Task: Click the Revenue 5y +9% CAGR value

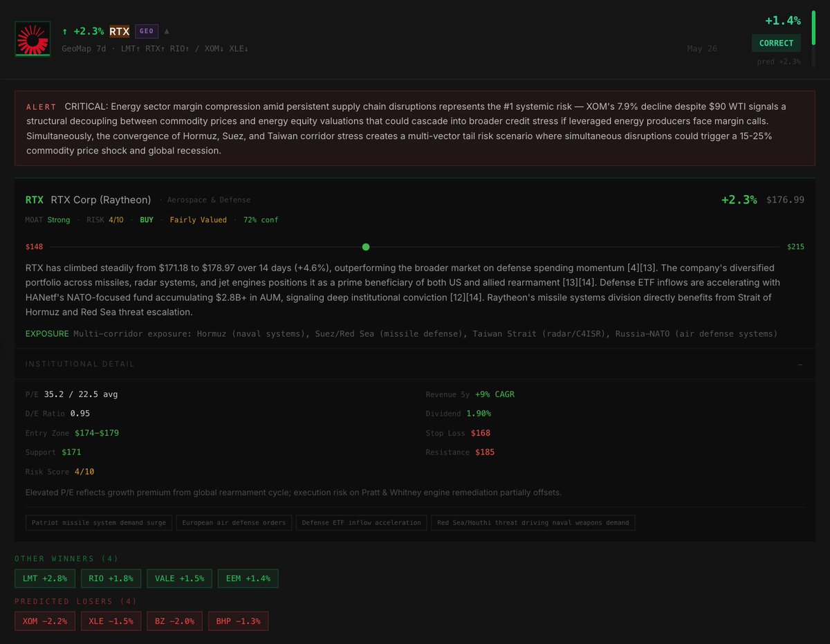Action: [495, 394]
